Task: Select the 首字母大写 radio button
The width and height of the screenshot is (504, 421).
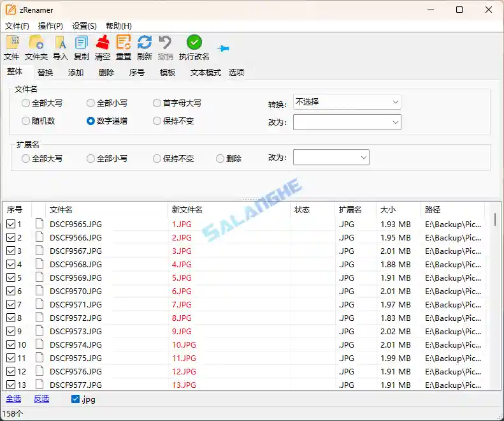Action: pyautogui.click(x=157, y=103)
